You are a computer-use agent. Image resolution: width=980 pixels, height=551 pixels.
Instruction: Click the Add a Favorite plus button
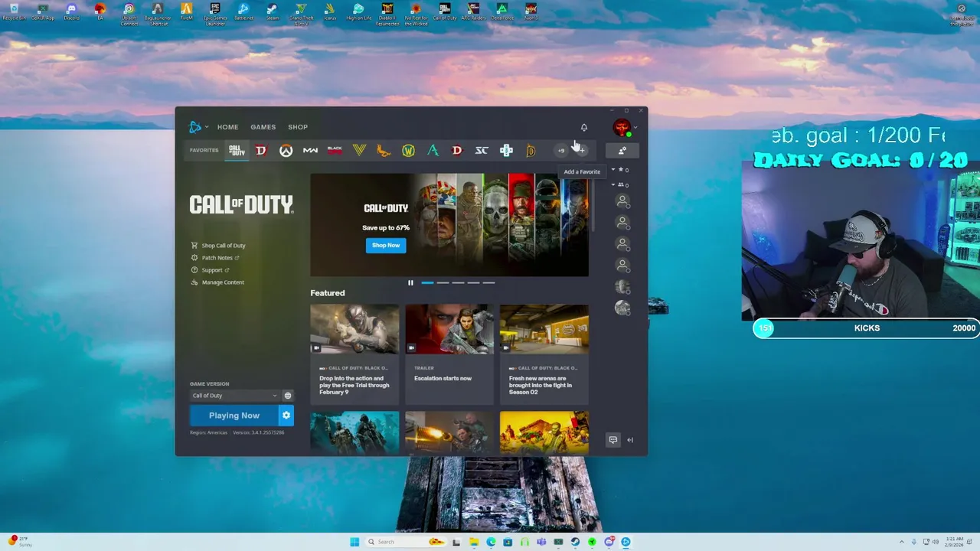coord(582,150)
